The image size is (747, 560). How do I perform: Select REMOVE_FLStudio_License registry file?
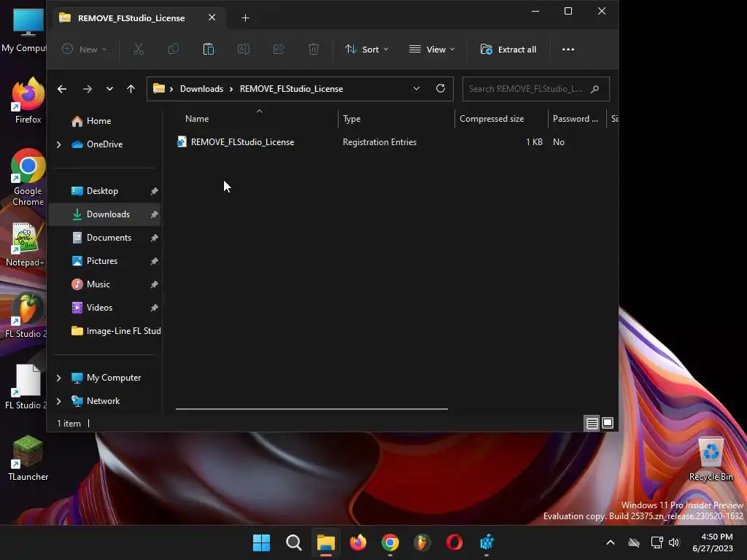(242, 142)
